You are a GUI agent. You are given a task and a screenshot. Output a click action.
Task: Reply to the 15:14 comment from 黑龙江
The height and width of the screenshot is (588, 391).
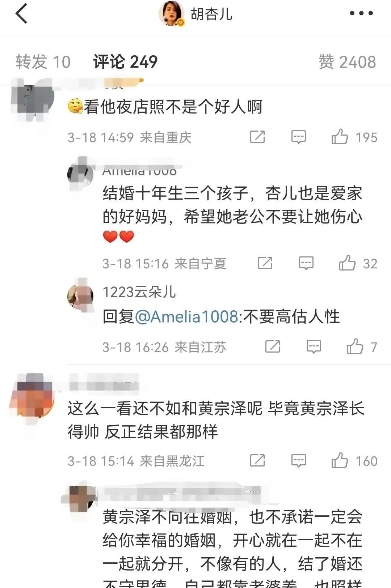(299, 461)
